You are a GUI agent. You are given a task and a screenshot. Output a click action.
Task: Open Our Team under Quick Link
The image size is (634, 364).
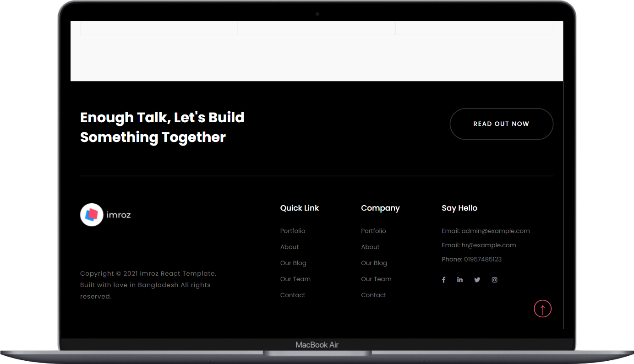coord(295,279)
